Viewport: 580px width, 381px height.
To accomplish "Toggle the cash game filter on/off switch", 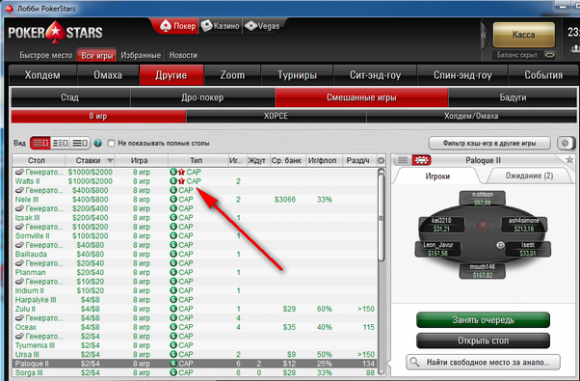I will pos(566,143).
